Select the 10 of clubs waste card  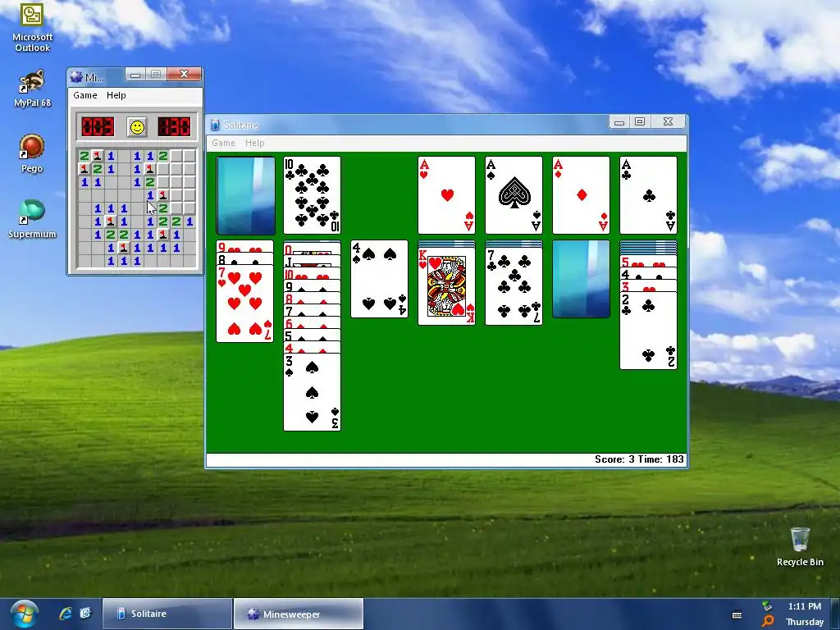coord(312,195)
